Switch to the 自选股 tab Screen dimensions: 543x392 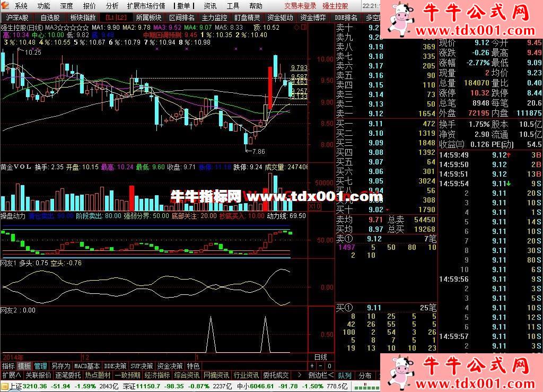(x=50, y=18)
